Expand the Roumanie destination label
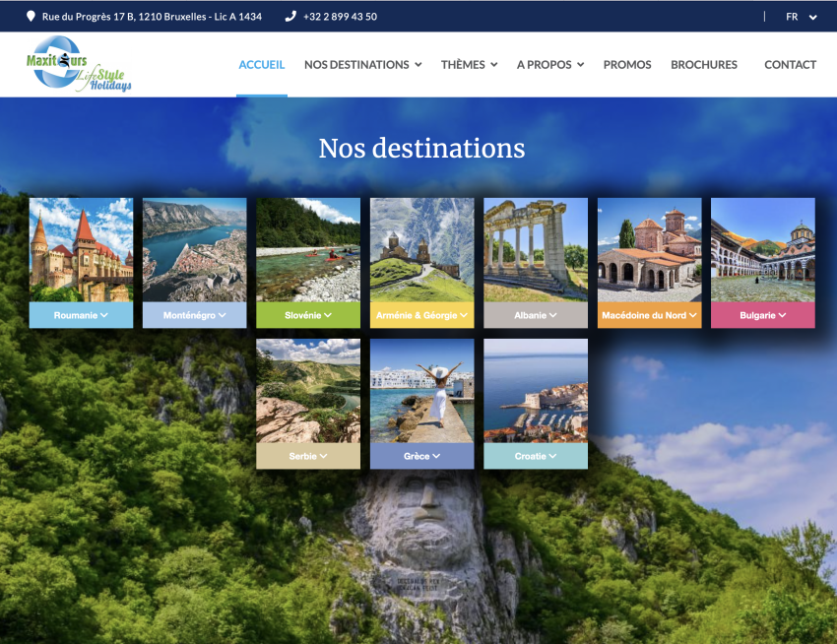 (81, 315)
